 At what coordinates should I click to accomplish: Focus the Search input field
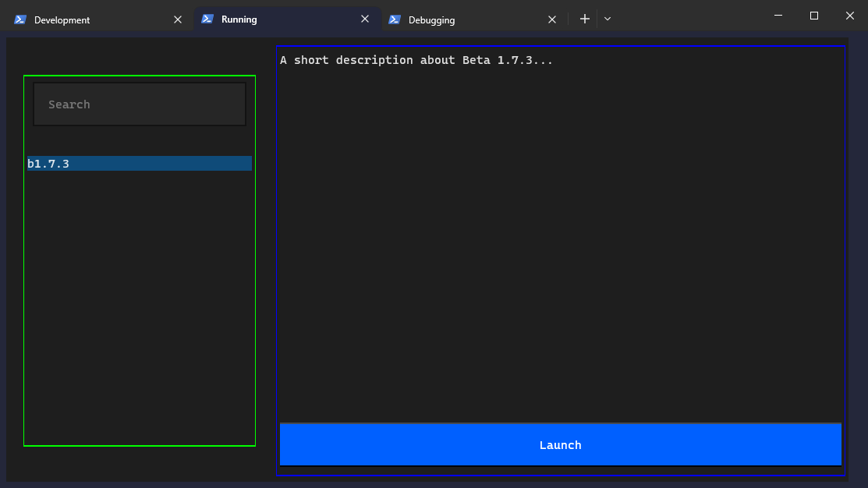click(x=140, y=104)
